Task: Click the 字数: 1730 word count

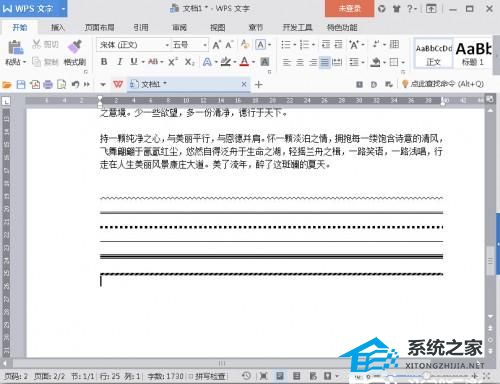Action: point(165,376)
